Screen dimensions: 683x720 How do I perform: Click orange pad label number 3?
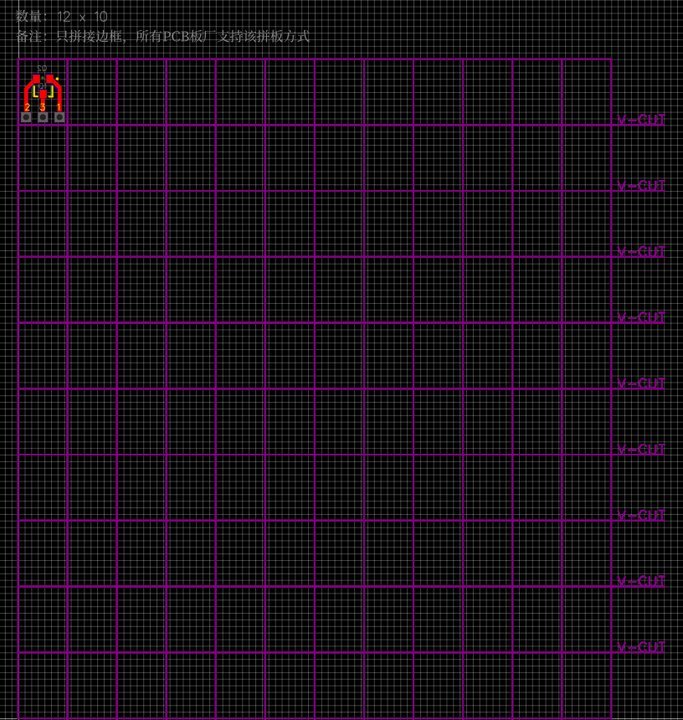pos(43,107)
